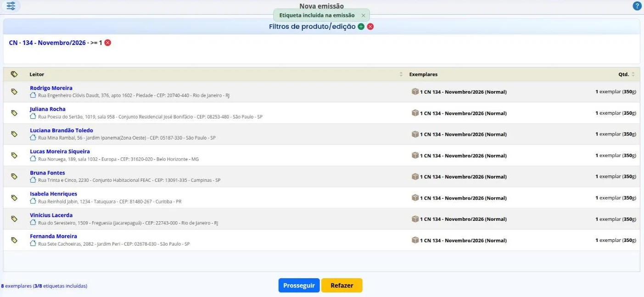Image resolution: width=644 pixels, height=297 pixels.
Task: Open reader Vinícius Lacerda
Action: coord(51,215)
